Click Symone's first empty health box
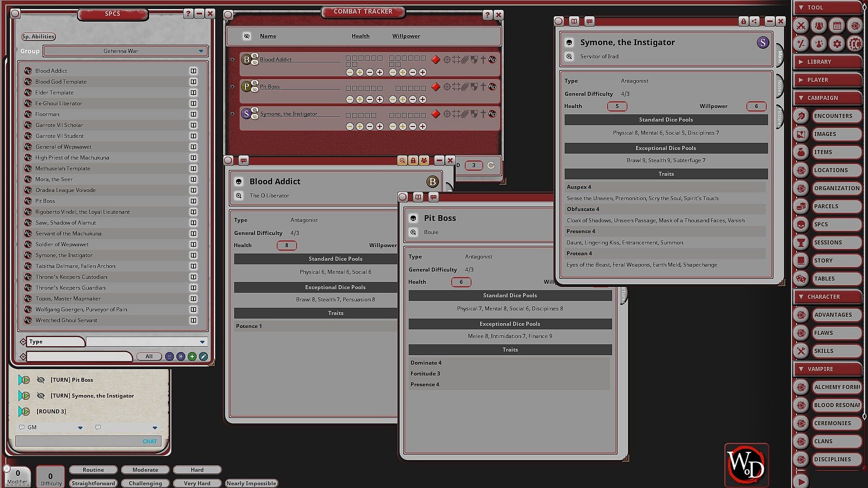Image resolution: width=868 pixels, height=488 pixels. pos(348,116)
